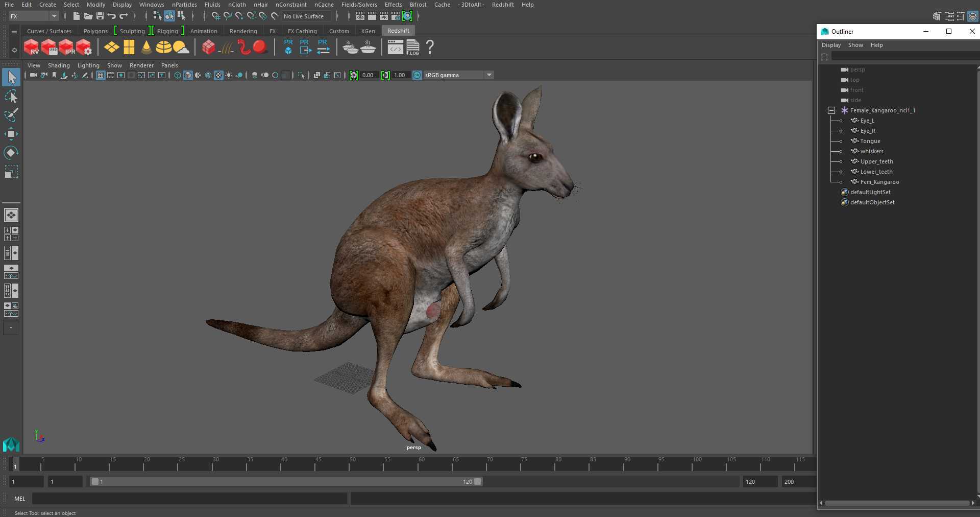Click the Redshift proxy export icon
The width and height of the screenshot is (980, 517).
tap(305, 47)
